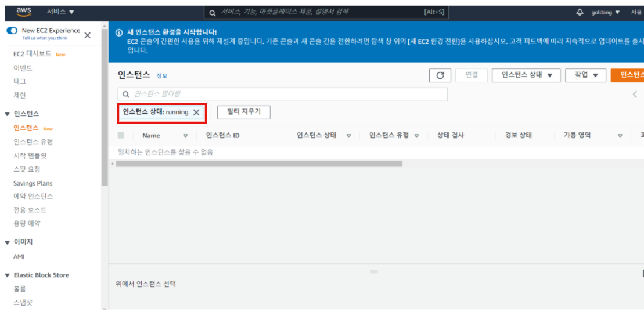Viewport: 644px width, 334px height.
Task: Toggle the New EC2 Experience switch
Action: [12, 30]
